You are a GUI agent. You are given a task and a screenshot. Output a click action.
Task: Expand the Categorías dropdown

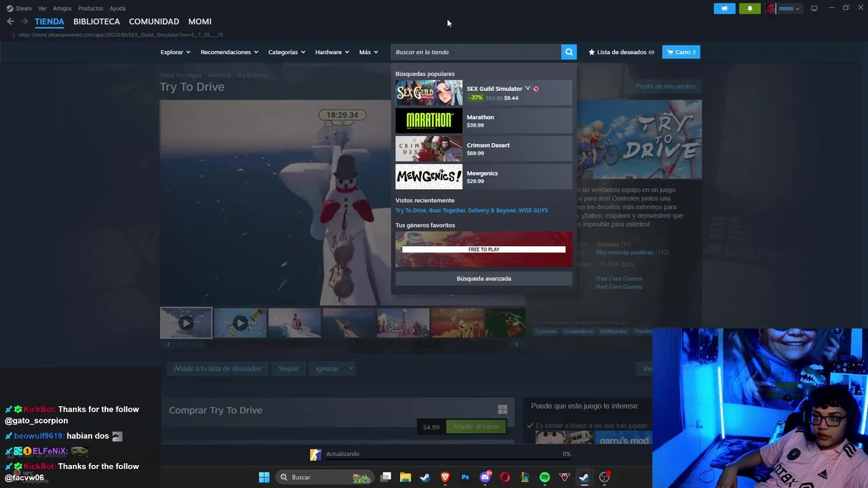tap(287, 52)
